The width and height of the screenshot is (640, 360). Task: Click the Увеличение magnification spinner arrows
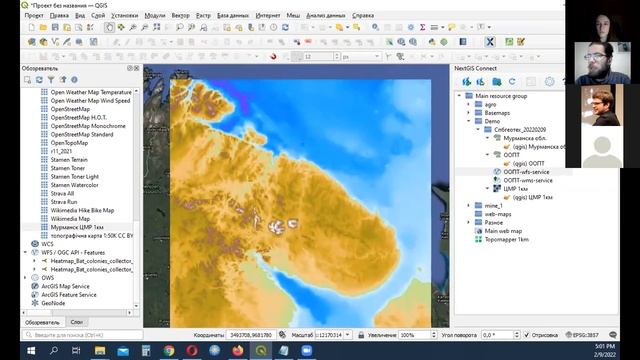pyautogui.click(x=433, y=335)
